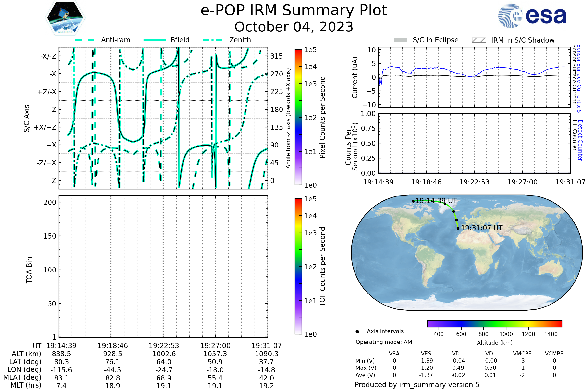The width and height of the screenshot is (588, 392).
Task: Click the hatched IRM in S/C Shadow patch
Action: [x=479, y=40]
